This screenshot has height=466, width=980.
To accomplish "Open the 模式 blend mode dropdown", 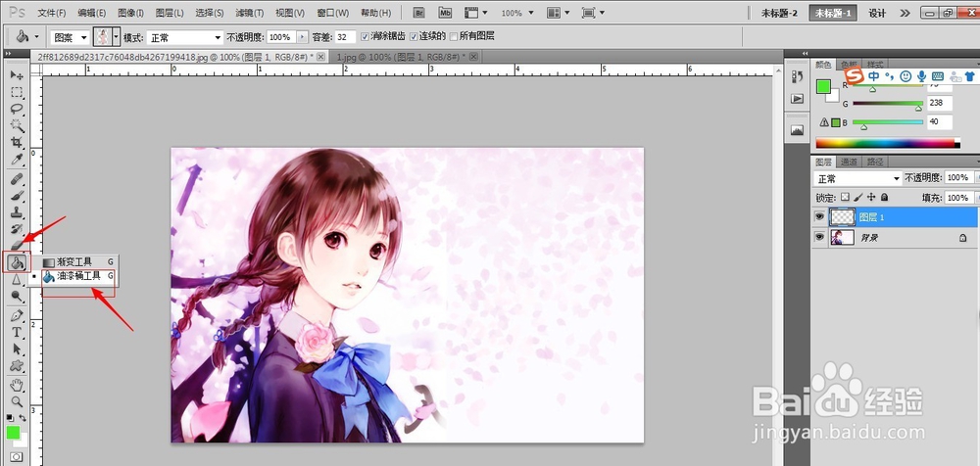I will pyautogui.click(x=185, y=37).
